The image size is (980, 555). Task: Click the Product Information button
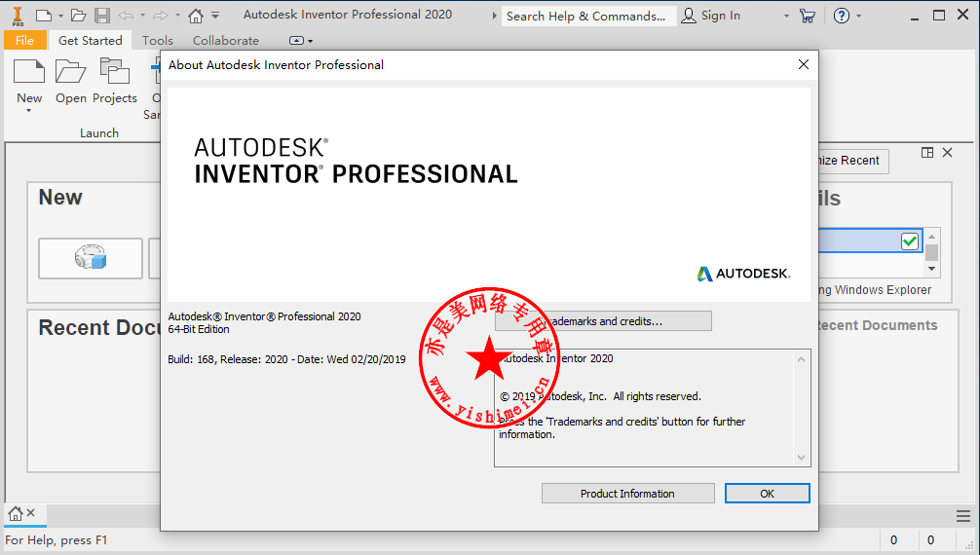coord(627,493)
